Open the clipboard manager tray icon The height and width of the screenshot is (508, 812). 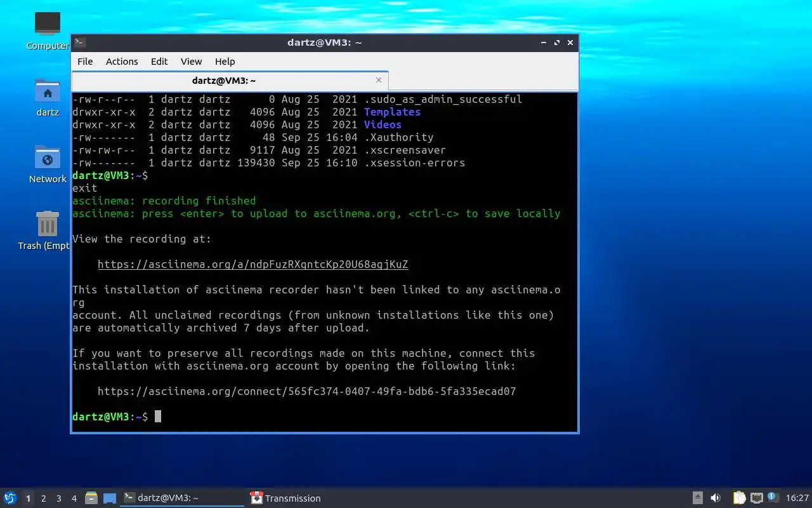(x=739, y=498)
